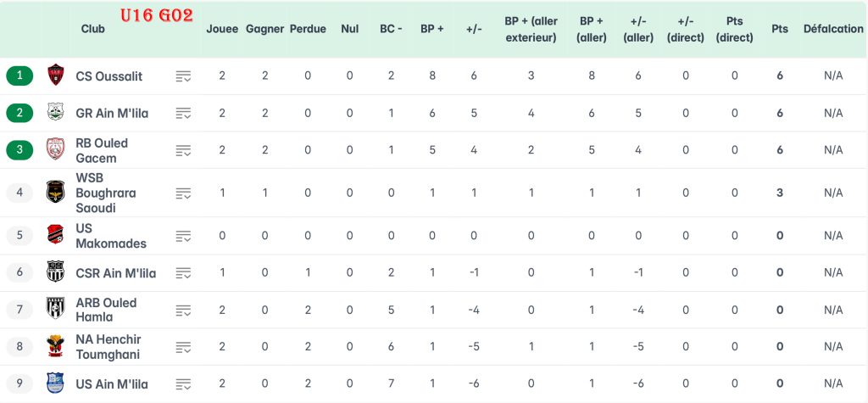
Task: Open the WSB Boughrara Saoudi club link
Action: click(x=105, y=193)
